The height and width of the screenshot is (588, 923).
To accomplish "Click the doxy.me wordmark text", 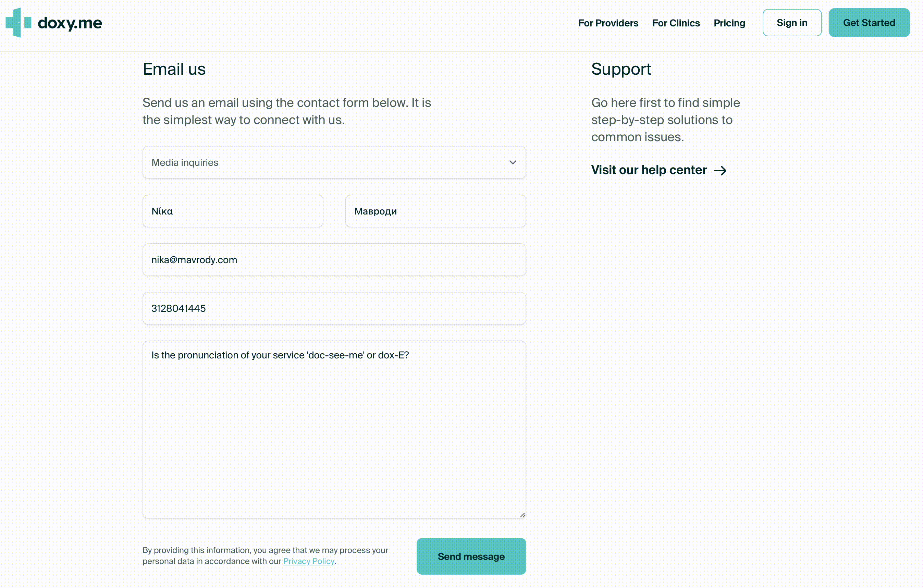I will 70,23.
